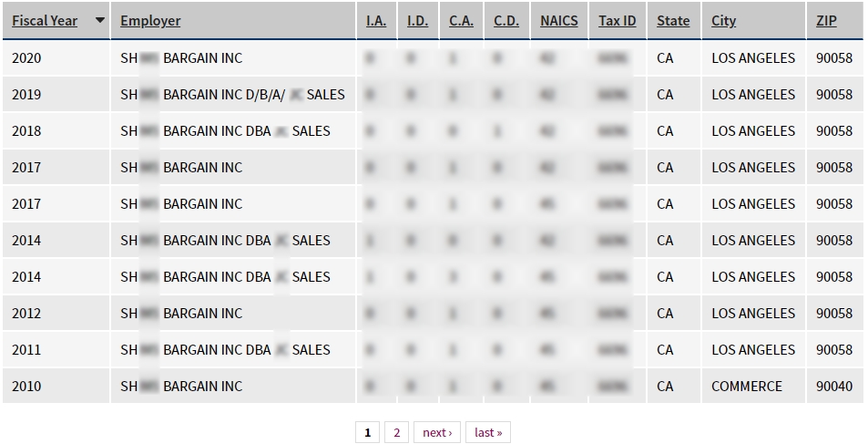Viewport: 868px width, 444px height.
Task: Click the next page link
Action: pyautogui.click(x=437, y=432)
